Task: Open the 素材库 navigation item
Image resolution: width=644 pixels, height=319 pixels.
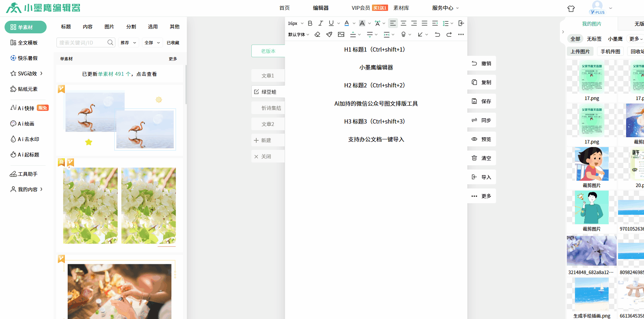Action: [x=401, y=8]
